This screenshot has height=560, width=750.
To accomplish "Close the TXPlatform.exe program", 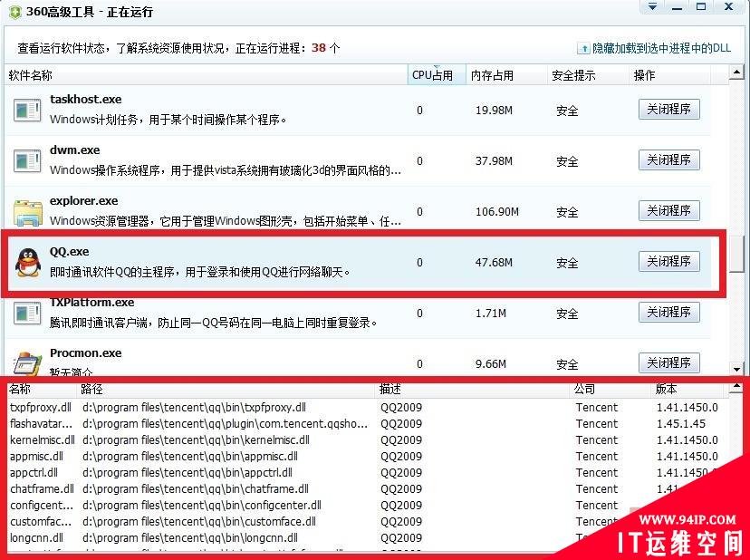I will pos(669,312).
